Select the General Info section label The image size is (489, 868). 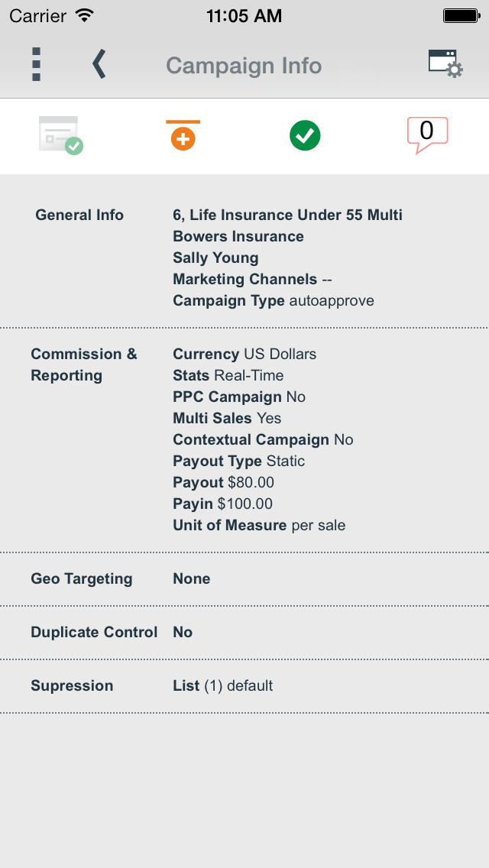79,215
